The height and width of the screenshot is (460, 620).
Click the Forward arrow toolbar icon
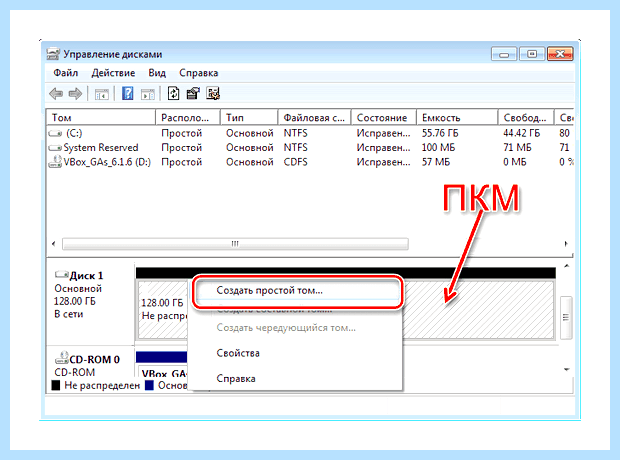click(x=75, y=94)
